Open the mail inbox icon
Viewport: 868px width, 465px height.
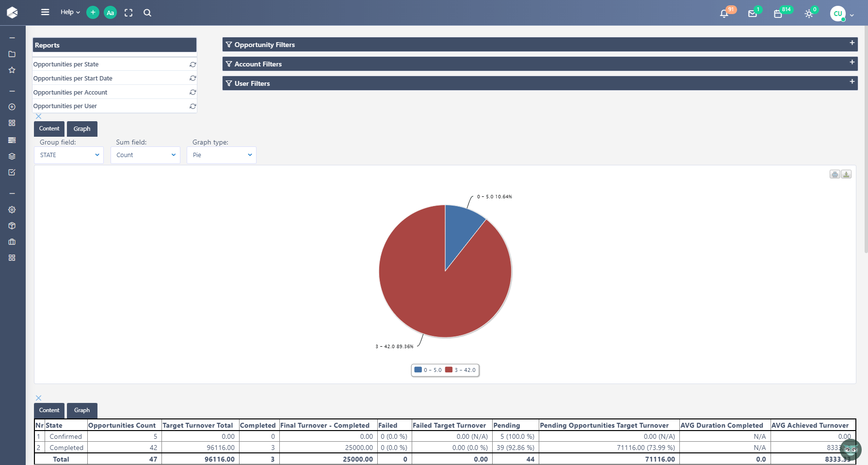tap(752, 14)
